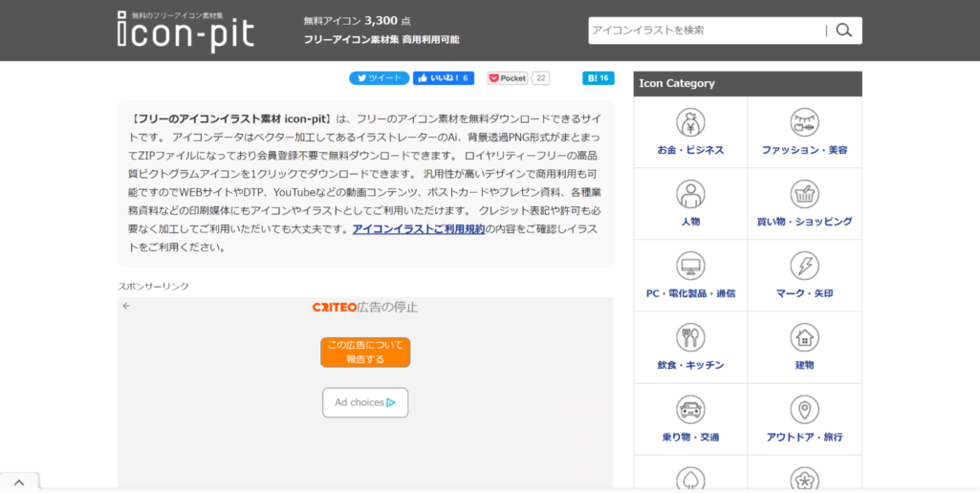The width and height of the screenshot is (980, 493).
Task: Click the アイコンイラストを検索 search input field
Action: point(706,31)
